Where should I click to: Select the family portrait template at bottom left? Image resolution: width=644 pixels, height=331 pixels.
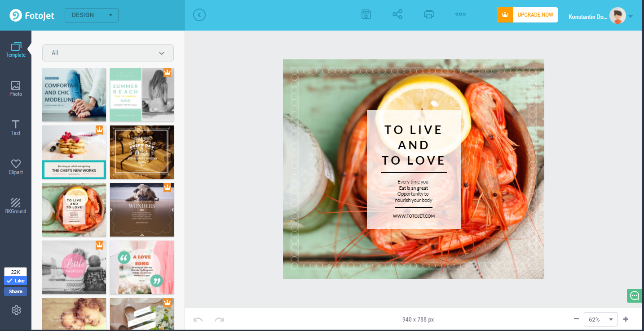pos(74,314)
